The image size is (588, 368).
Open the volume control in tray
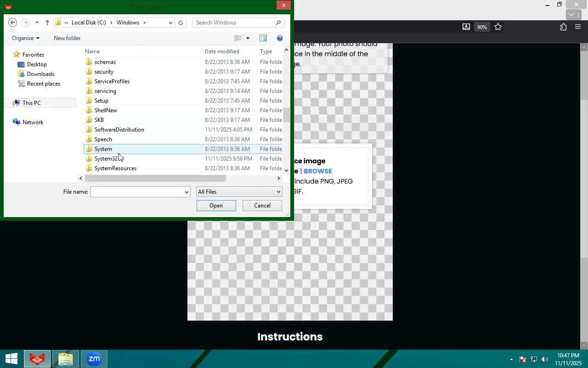(x=545, y=359)
